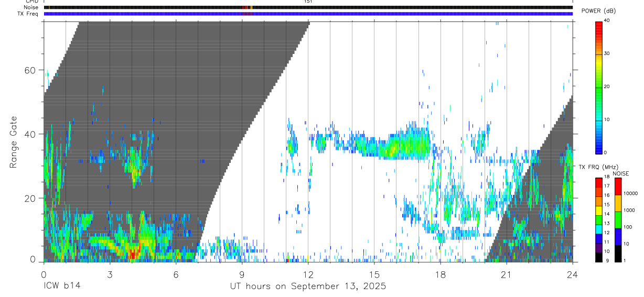
Task: Click the NOISE color scale bar
Action: click(x=617, y=219)
